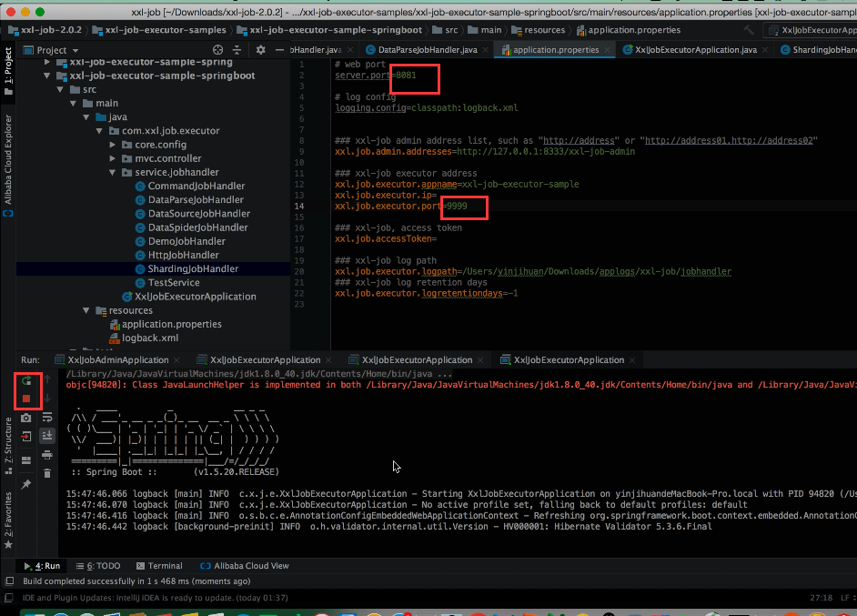Collapse com.xxl.job.executor package
Viewport: 857px width, 616px height.
[99, 131]
